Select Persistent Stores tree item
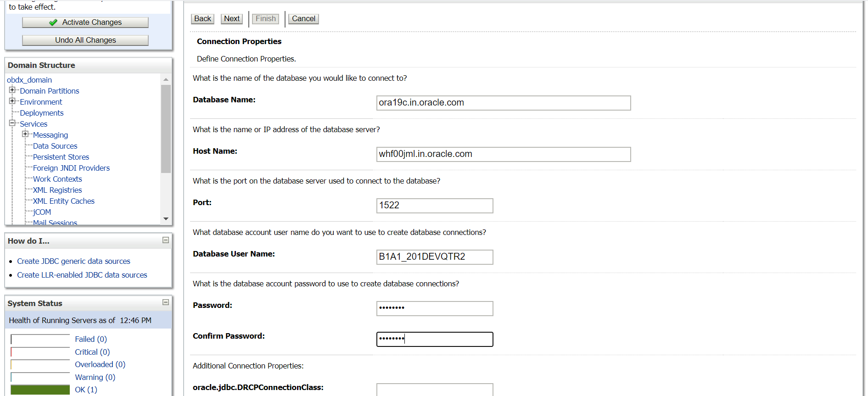868x396 pixels. pos(61,157)
